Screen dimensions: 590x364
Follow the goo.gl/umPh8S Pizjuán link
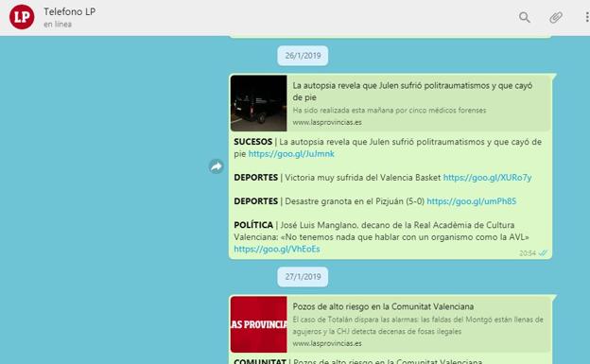pos(472,201)
